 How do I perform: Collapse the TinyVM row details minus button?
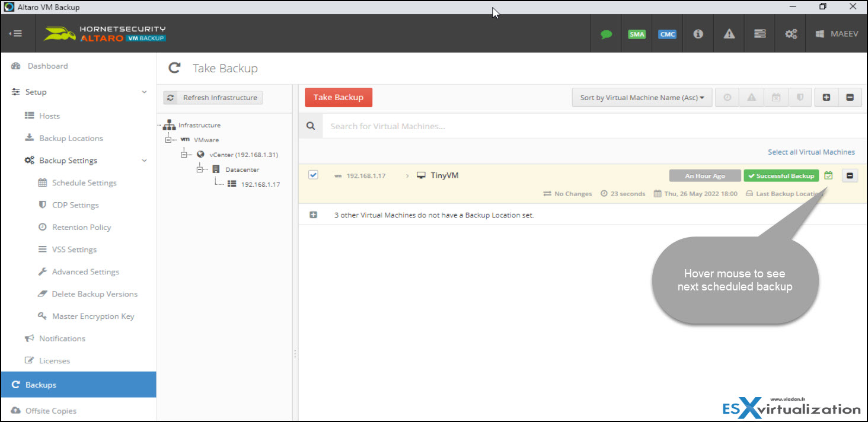[x=850, y=175]
